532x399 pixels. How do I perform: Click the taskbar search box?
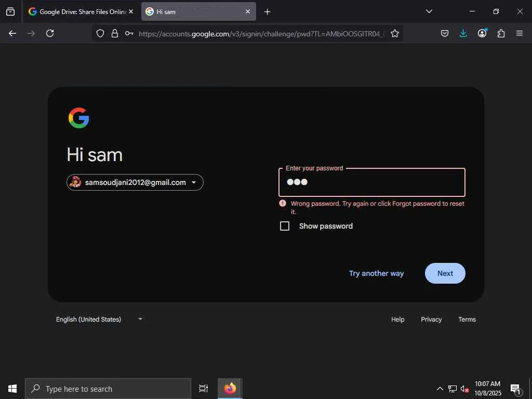[108, 389]
